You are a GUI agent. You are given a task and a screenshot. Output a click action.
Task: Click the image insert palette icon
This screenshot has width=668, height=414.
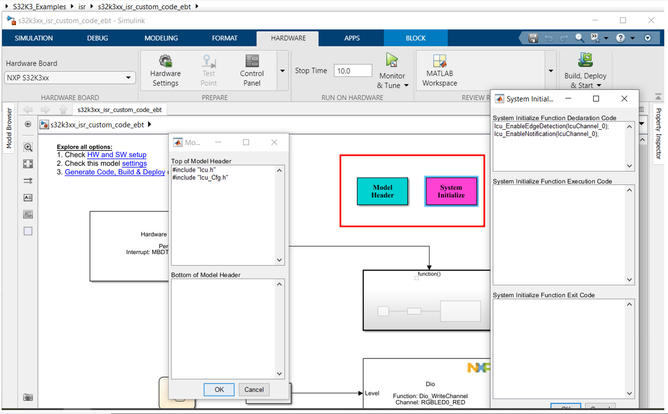tap(28, 214)
